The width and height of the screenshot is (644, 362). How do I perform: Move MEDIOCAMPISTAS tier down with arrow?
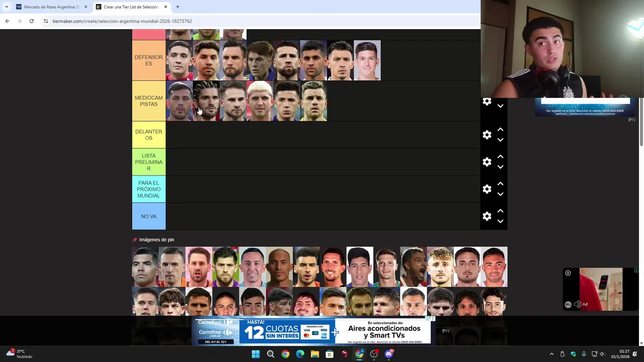click(500, 106)
